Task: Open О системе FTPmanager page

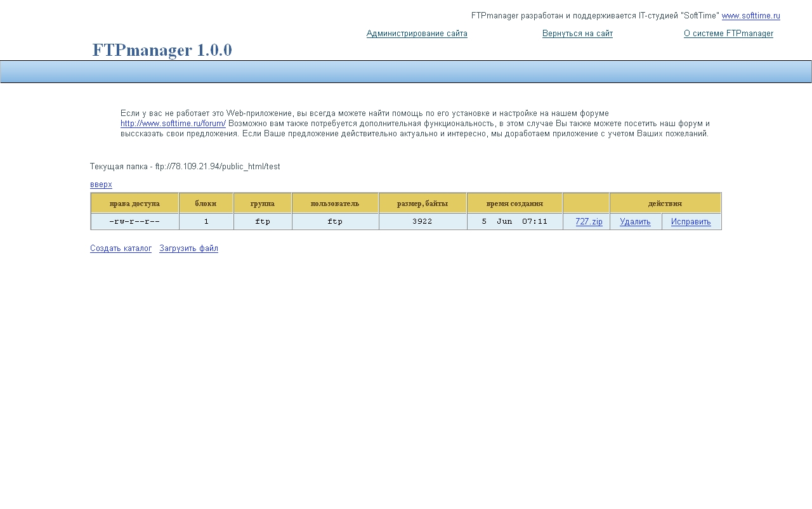Action: coord(728,34)
